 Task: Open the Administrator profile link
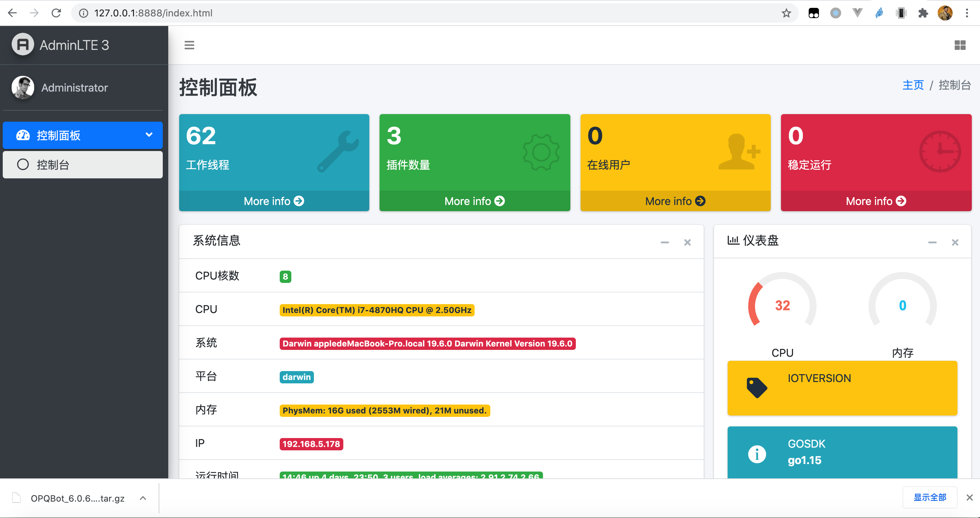tap(75, 88)
